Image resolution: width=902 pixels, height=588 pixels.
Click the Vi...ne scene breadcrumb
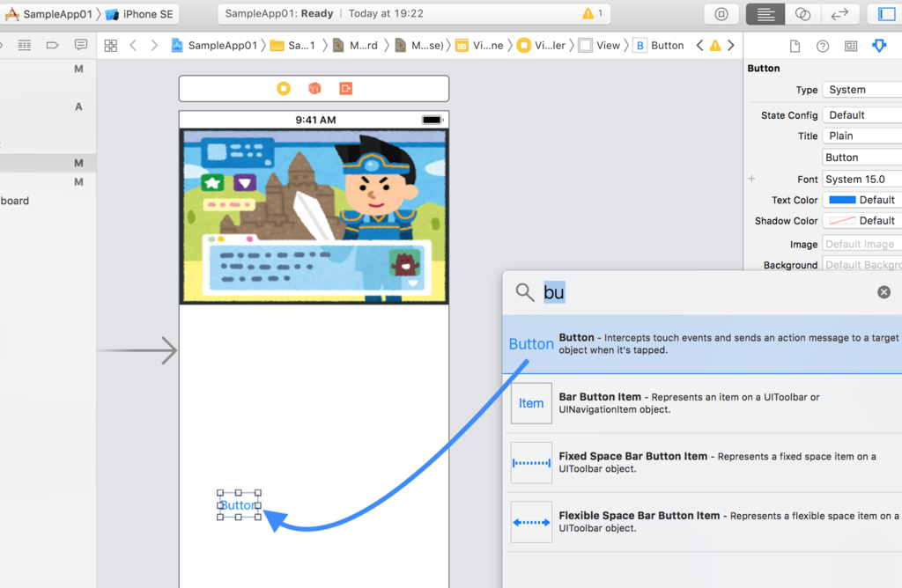point(479,46)
